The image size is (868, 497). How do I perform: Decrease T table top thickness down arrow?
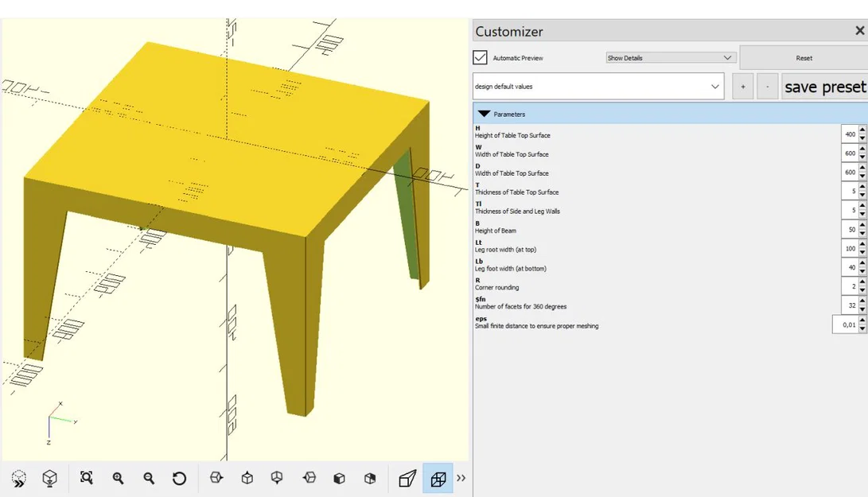(862, 196)
